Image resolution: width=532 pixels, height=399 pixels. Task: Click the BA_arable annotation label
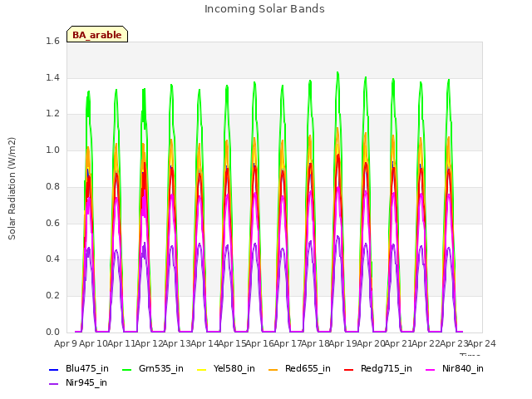(x=97, y=35)
